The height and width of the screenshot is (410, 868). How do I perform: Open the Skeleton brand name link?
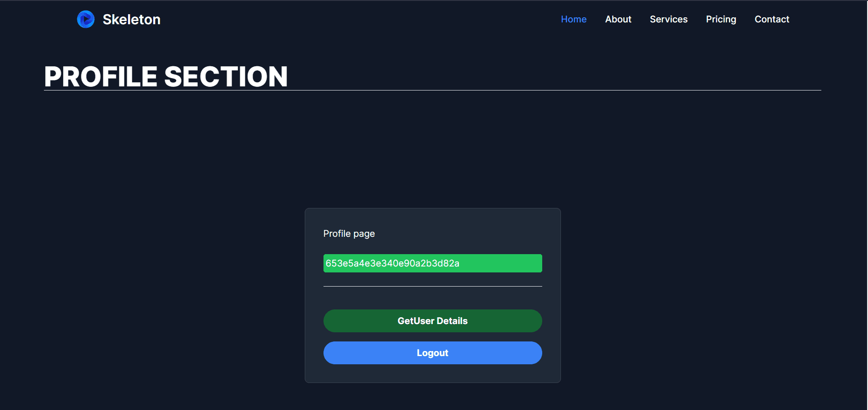click(x=131, y=19)
